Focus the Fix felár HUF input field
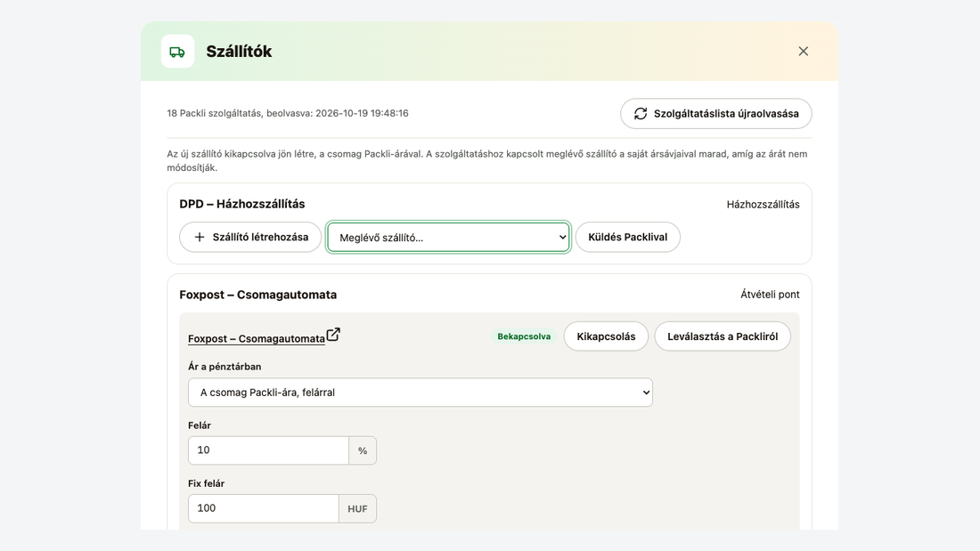The image size is (980, 551). point(263,508)
